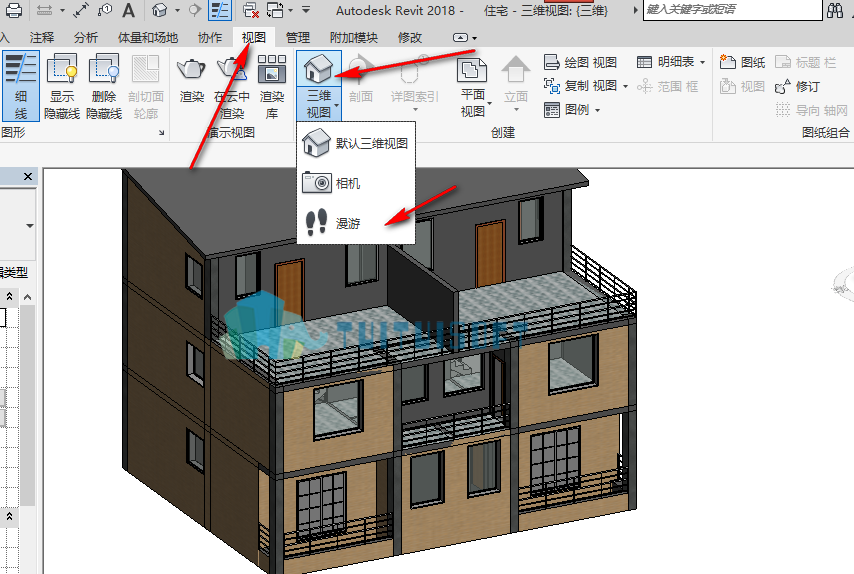The height and width of the screenshot is (574, 854).
Task: Open the Render Gallery (渲染库)
Action: [x=272, y=86]
